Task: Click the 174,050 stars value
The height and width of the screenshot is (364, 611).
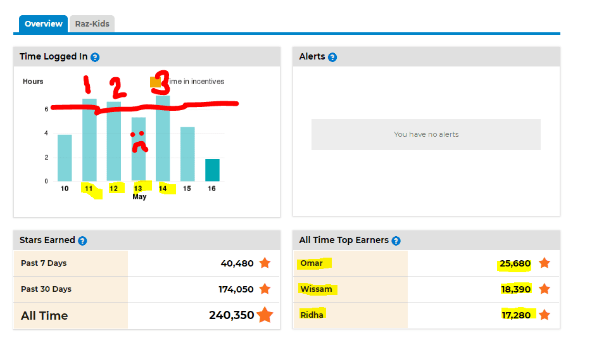Action: (236, 289)
